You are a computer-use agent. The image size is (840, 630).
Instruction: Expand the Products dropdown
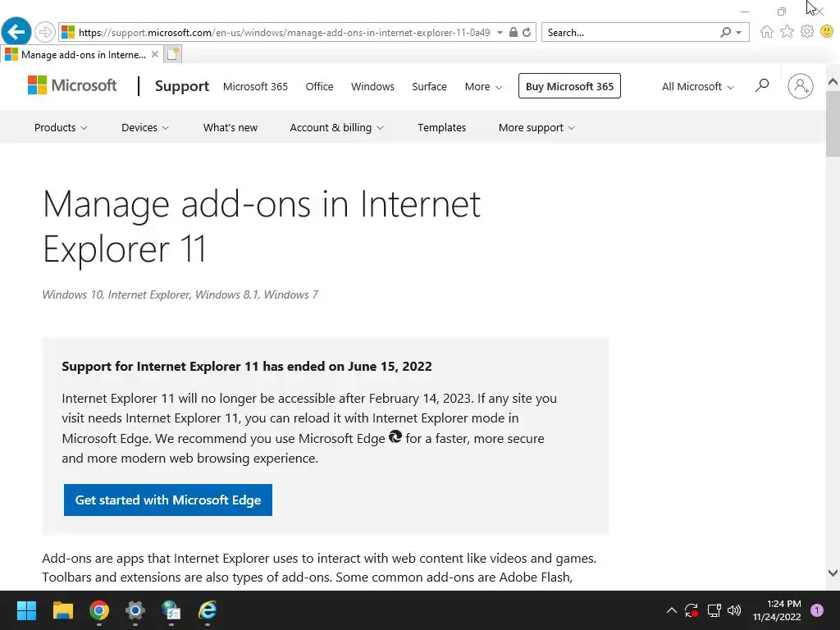pos(61,127)
